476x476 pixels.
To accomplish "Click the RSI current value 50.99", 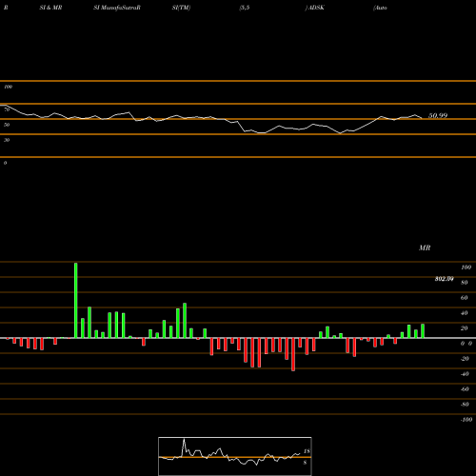I will coord(438,115).
